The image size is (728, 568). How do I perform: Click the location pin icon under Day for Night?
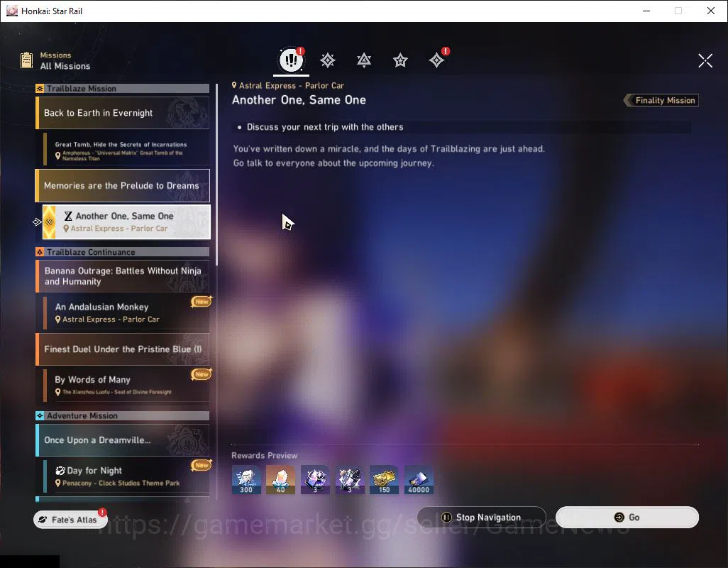[58, 483]
